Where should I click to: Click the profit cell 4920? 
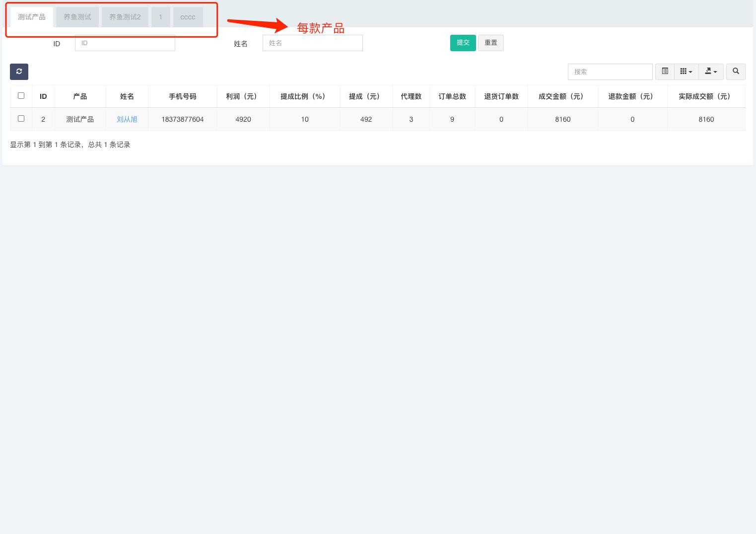(243, 119)
